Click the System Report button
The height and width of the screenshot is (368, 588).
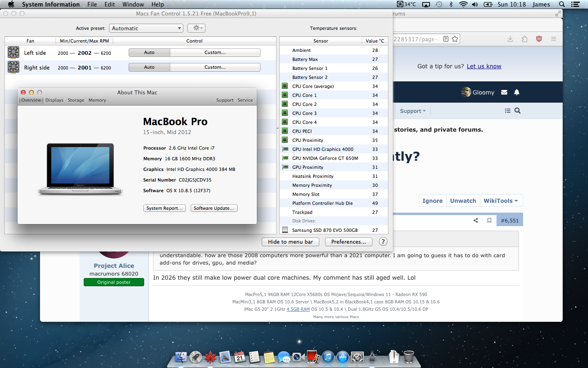(165, 208)
